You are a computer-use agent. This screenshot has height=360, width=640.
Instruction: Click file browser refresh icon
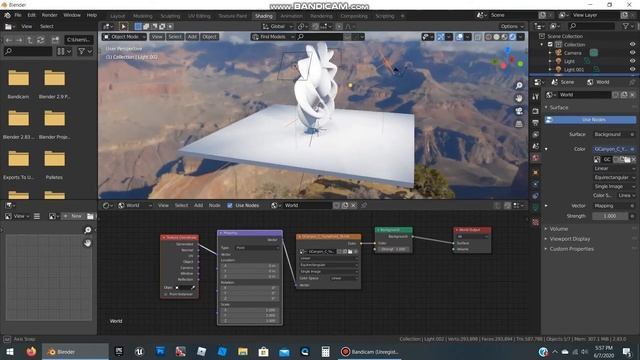click(x=40, y=40)
